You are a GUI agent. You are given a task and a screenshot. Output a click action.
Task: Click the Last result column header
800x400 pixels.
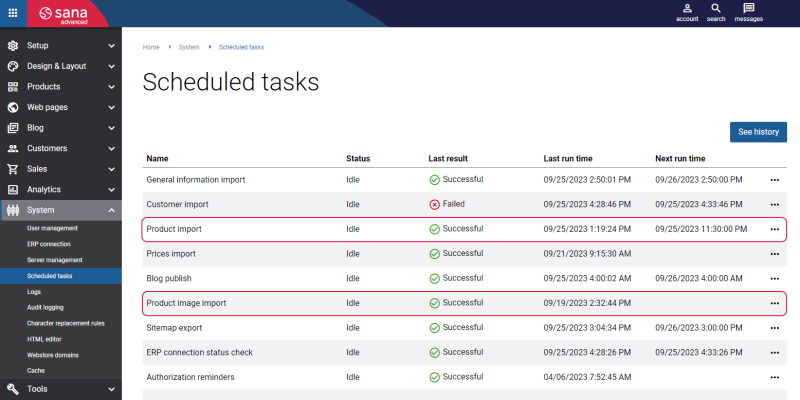pos(448,159)
